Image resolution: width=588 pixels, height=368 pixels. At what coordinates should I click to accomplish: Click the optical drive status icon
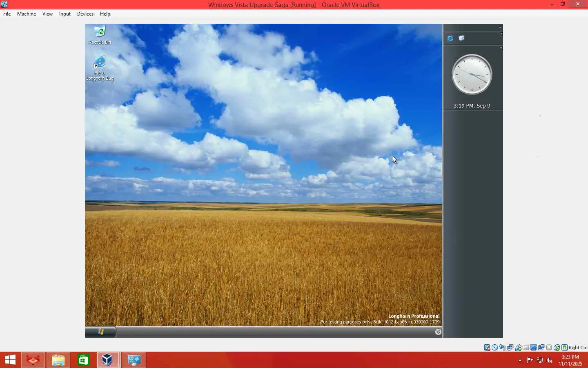[495, 348]
